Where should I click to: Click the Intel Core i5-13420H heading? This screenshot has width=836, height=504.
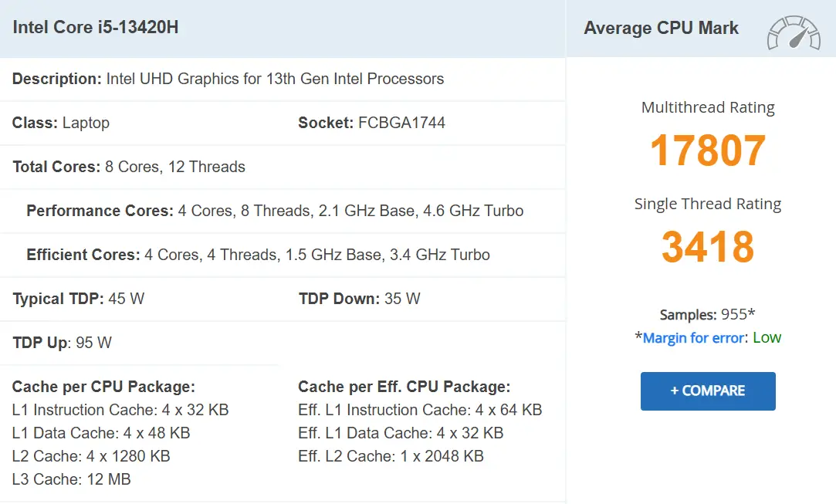[x=96, y=27]
